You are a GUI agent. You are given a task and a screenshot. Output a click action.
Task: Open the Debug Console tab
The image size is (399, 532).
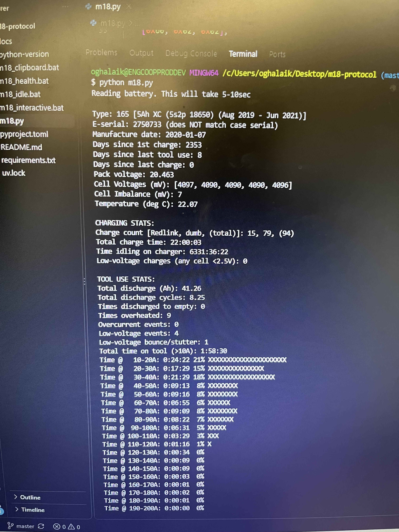click(191, 53)
